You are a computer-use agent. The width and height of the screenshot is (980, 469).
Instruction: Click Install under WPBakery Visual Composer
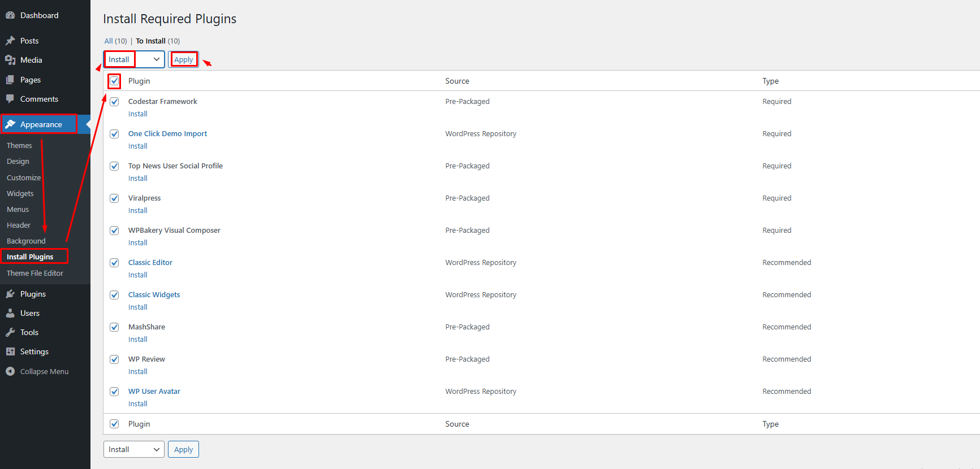(x=137, y=243)
